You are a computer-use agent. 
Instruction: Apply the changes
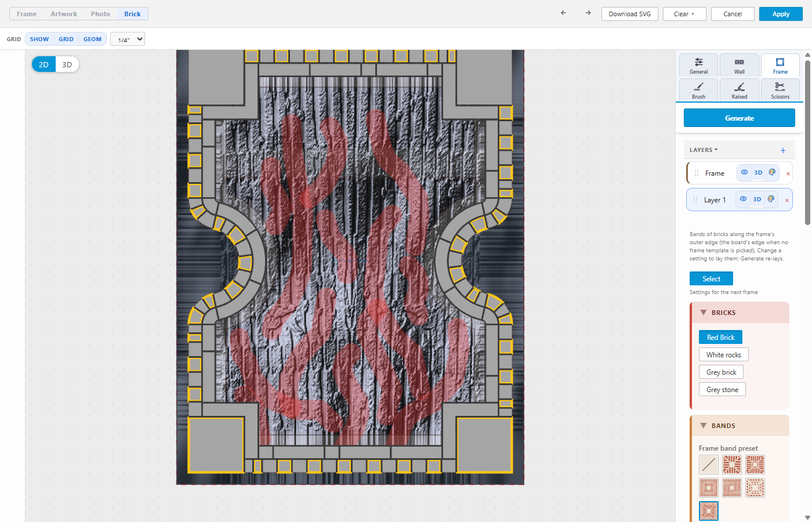point(781,14)
